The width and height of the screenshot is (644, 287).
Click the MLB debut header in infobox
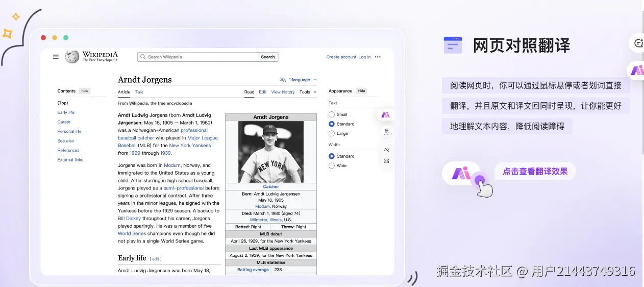point(271,234)
